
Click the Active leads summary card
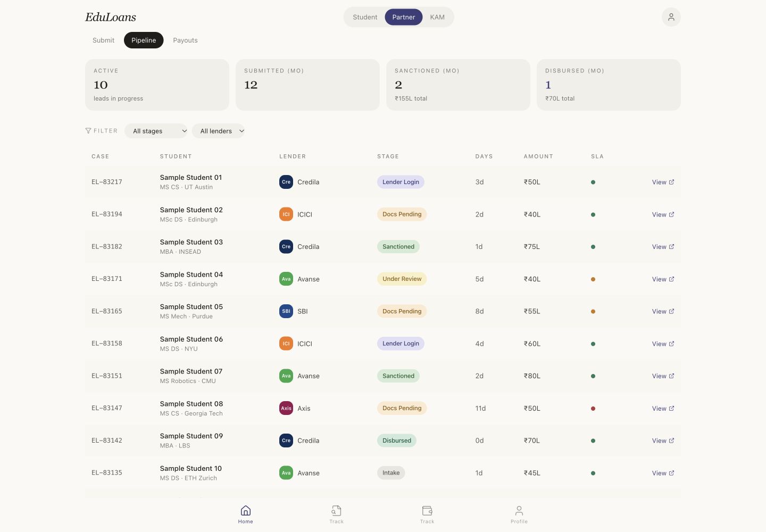point(157,85)
